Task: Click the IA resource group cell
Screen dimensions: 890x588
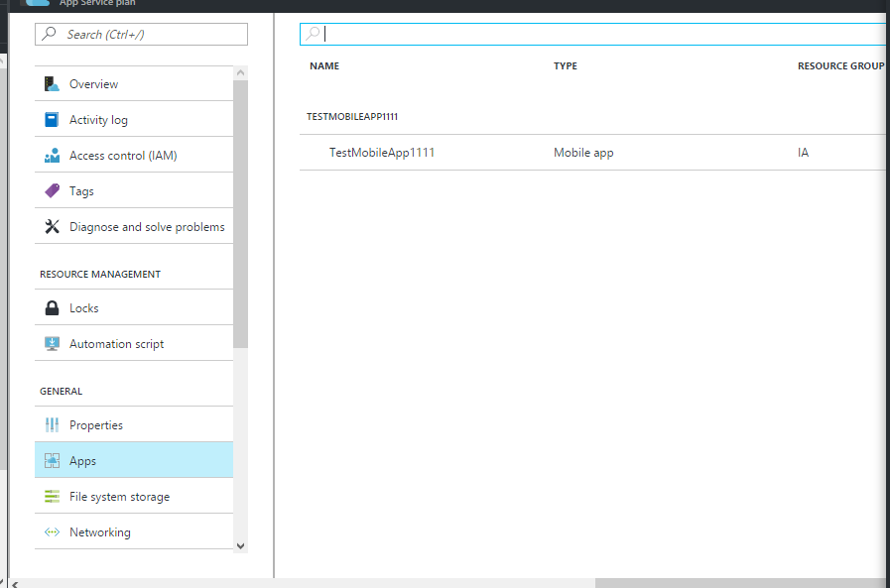Action: pos(803,153)
